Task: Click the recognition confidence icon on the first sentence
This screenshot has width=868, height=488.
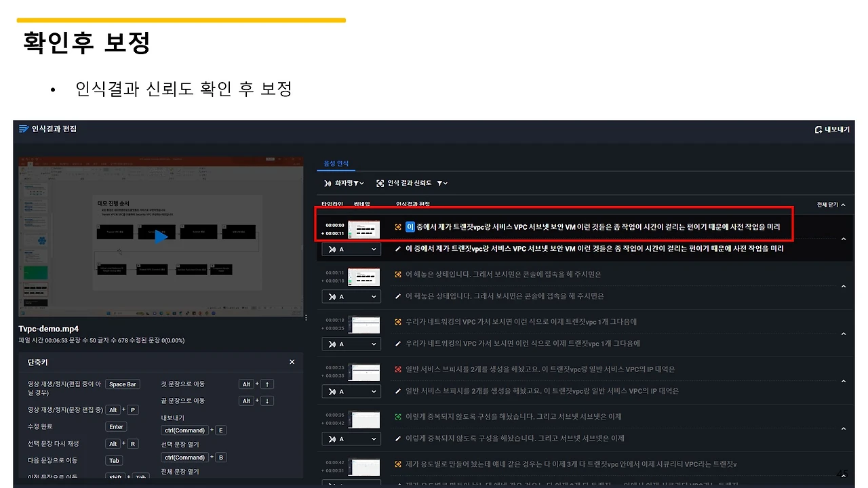Action: [x=399, y=227]
